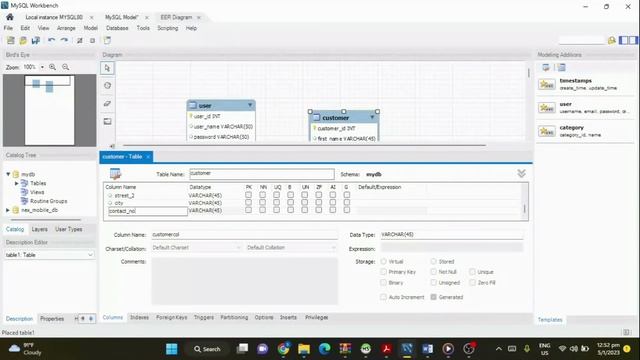This screenshot has height=360, width=640.
Task: Select the hand pan tool
Action: coord(107,86)
